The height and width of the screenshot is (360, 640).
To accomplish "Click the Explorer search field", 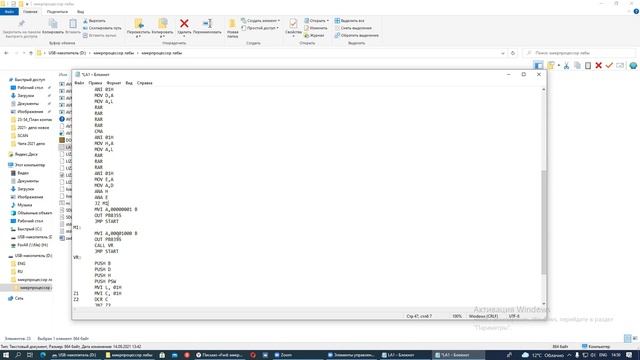I will (579, 53).
